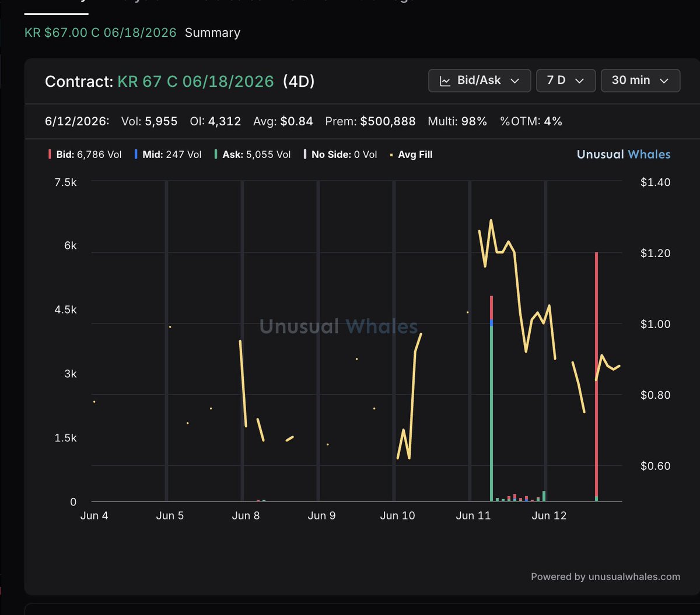This screenshot has height=615, width=700.
Task: Click the Unusual Whales logo above chart
Action: tap(624, 154)
